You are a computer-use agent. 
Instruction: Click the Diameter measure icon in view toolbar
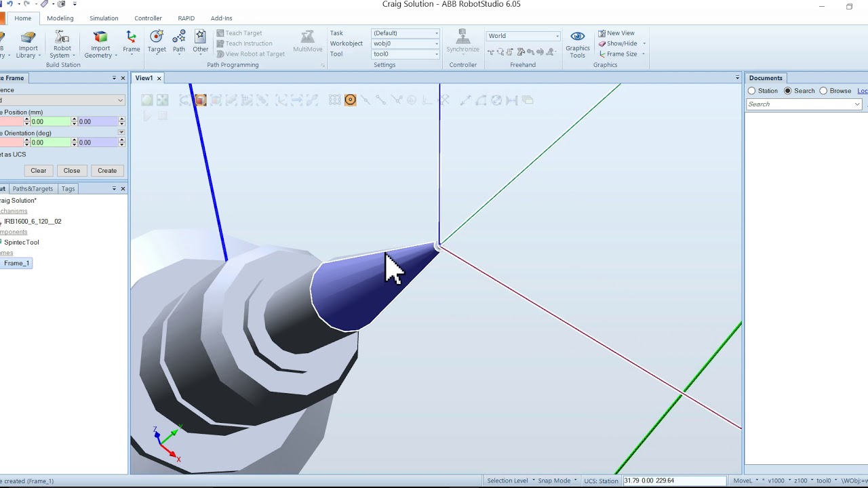(x=496, y=100)
